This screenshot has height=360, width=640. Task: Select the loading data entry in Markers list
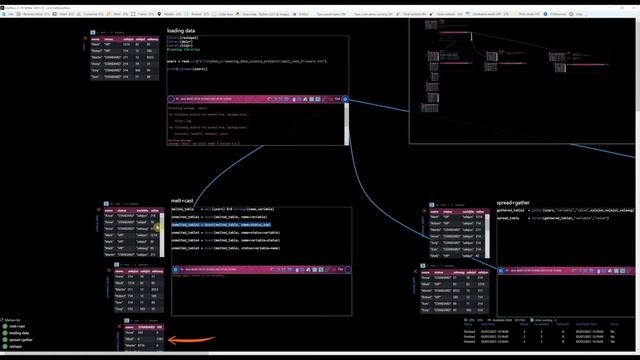[x=16, y=333]
